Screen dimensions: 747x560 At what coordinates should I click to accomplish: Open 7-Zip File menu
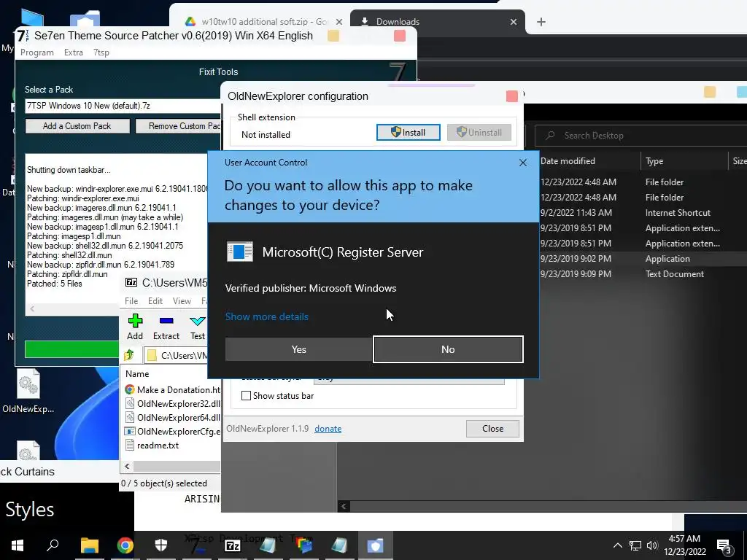[x=131, y=301]
